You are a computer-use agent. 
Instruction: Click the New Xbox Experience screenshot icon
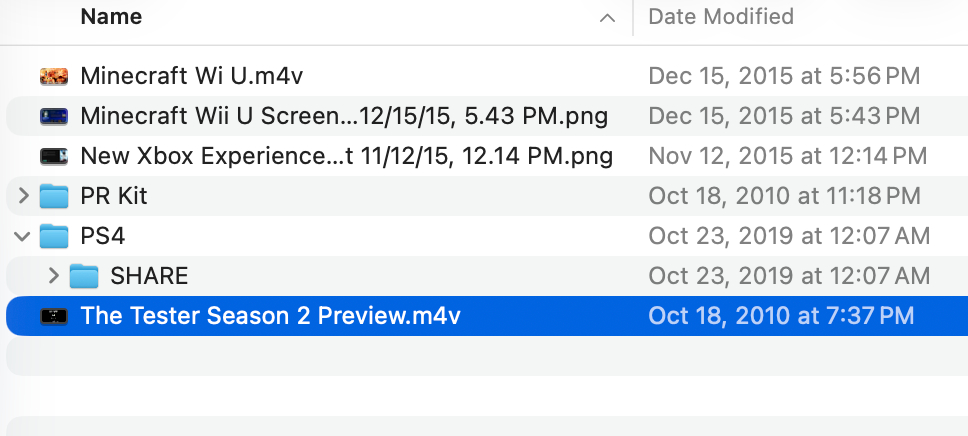[53, 156]
